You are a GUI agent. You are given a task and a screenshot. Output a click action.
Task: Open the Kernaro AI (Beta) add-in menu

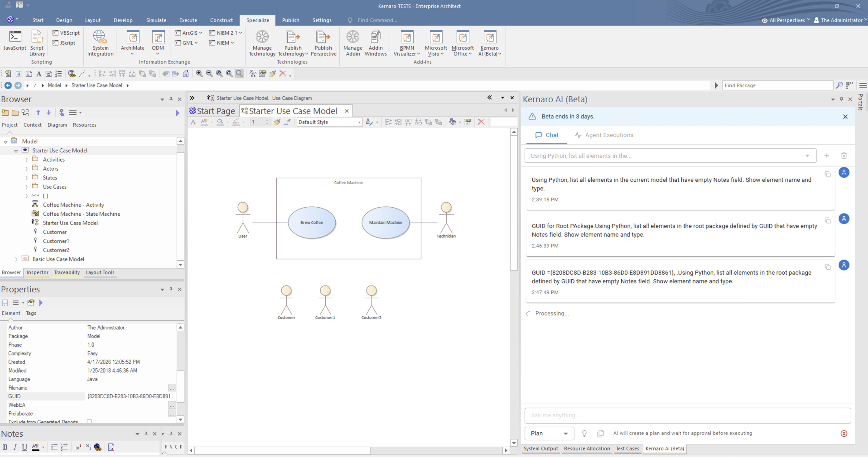click(489, 43)
